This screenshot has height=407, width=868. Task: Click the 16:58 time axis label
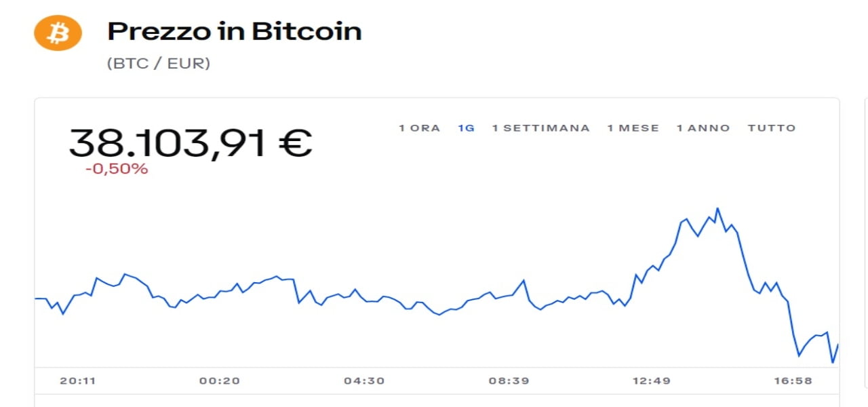[793, 381]
